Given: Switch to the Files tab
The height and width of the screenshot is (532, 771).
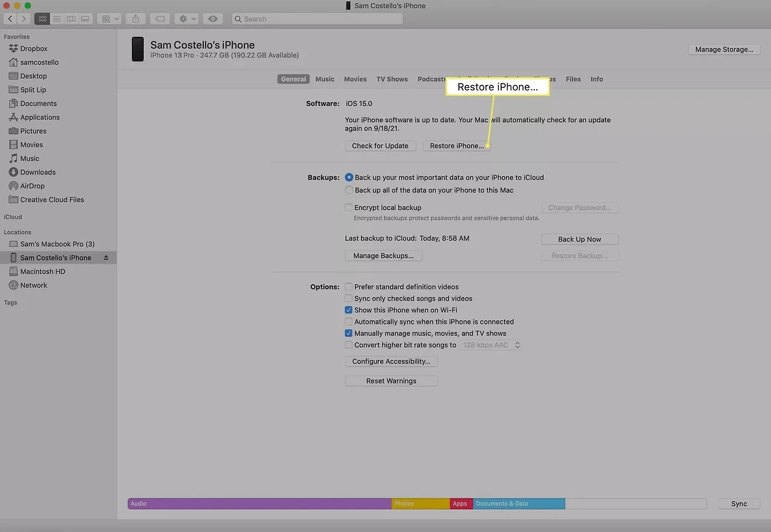Looking at the screenshot, I should [x=573, y=79].
